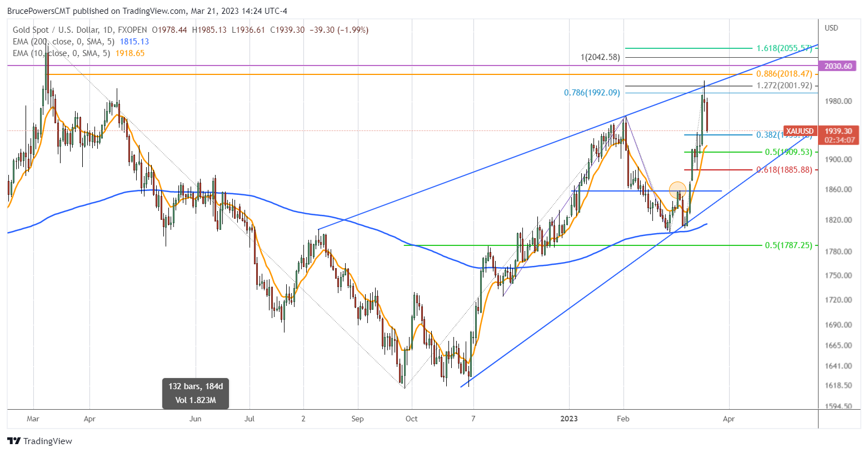The width and height of the screenshot is (868, 453).
Task: Click the 0.5(1787.25) green Fibonacci label
Action: click(789, 245)
